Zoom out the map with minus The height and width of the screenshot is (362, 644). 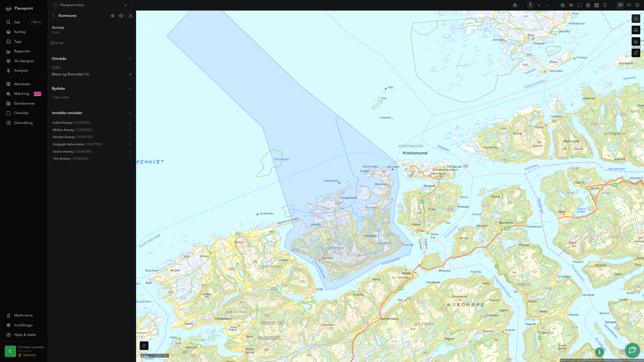pos(547,5)
